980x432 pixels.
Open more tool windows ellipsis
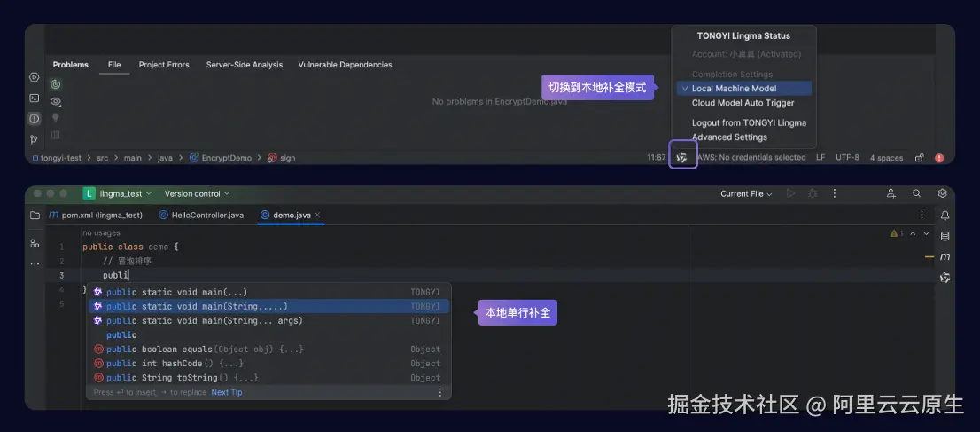pyautogui.click(x=35, y=263)
